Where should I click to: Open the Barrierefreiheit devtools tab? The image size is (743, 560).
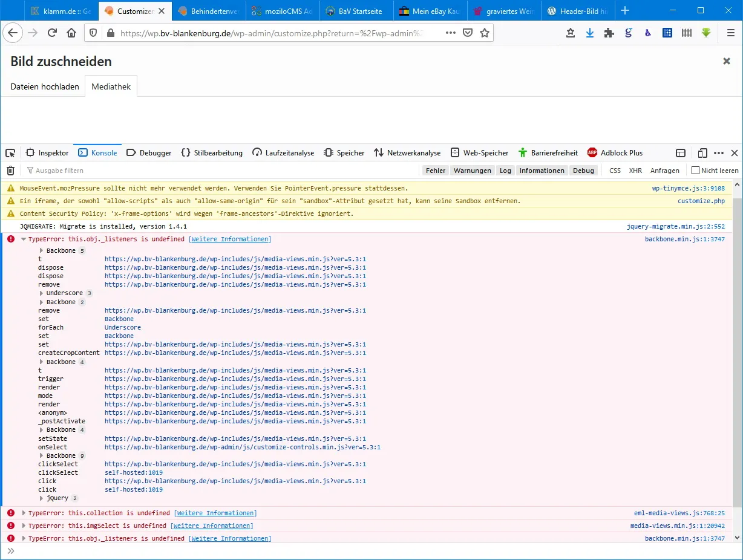pos(548,153)
